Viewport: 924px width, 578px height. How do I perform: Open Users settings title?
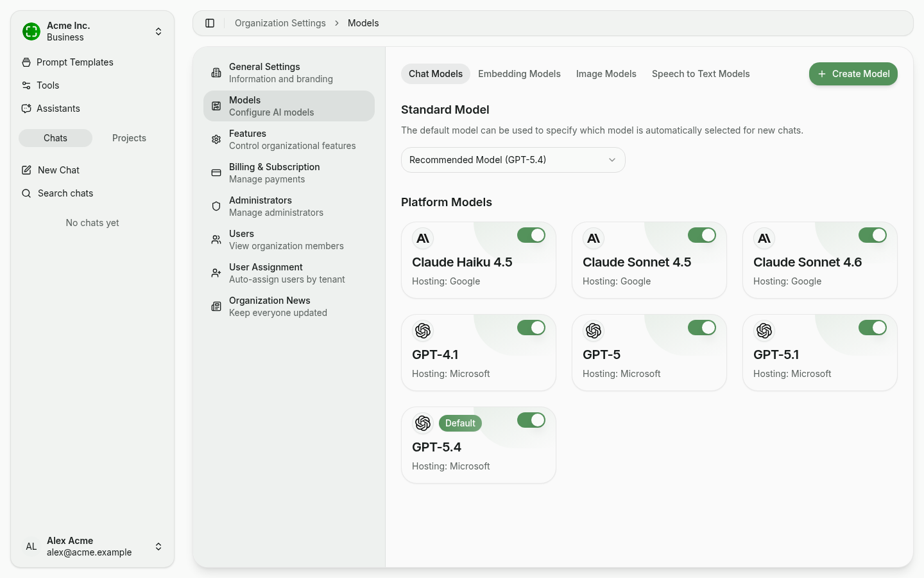(241, 234)
